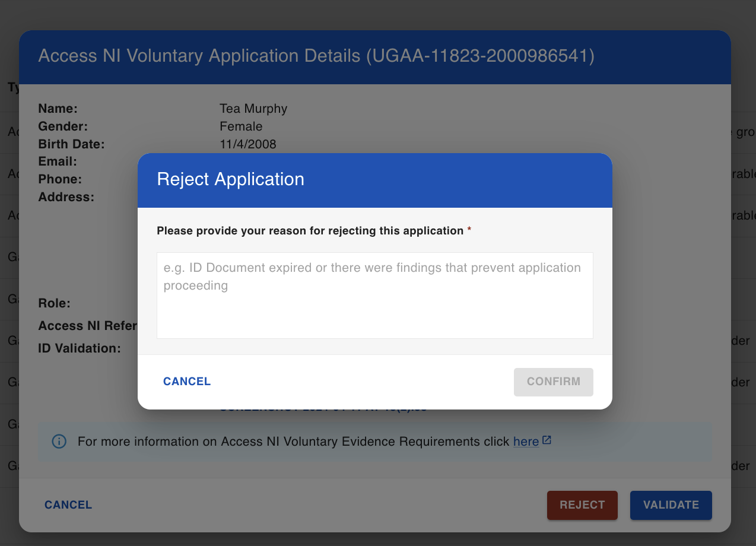Click the 'Gender:' field label

coord(63,126)
